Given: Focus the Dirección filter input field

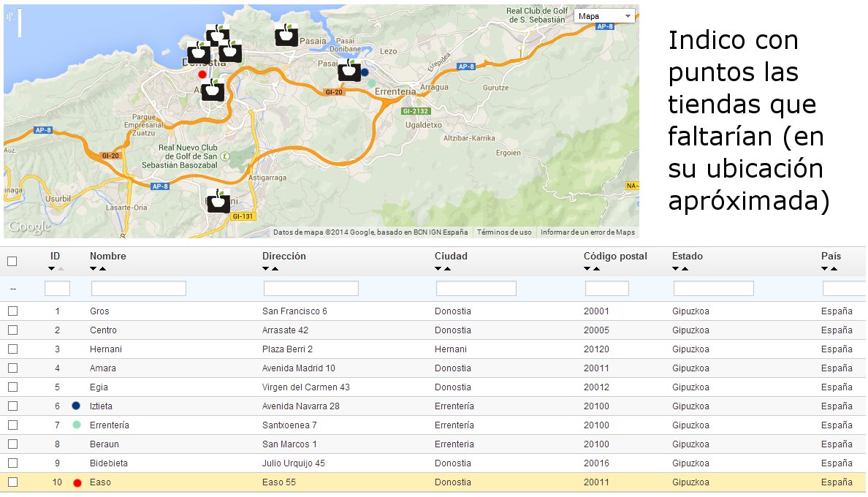Looking at the screenshot, I should (311, 289).
